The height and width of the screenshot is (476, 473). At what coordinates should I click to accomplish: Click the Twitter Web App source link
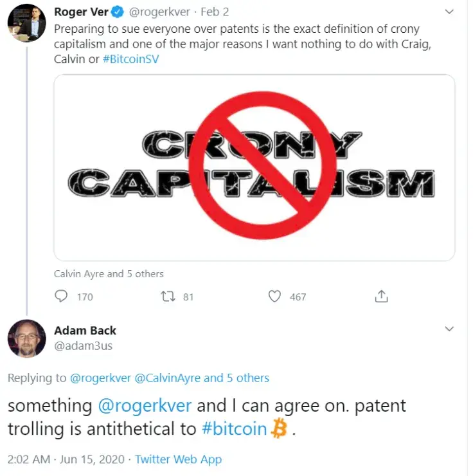click(x=178, y=459)
